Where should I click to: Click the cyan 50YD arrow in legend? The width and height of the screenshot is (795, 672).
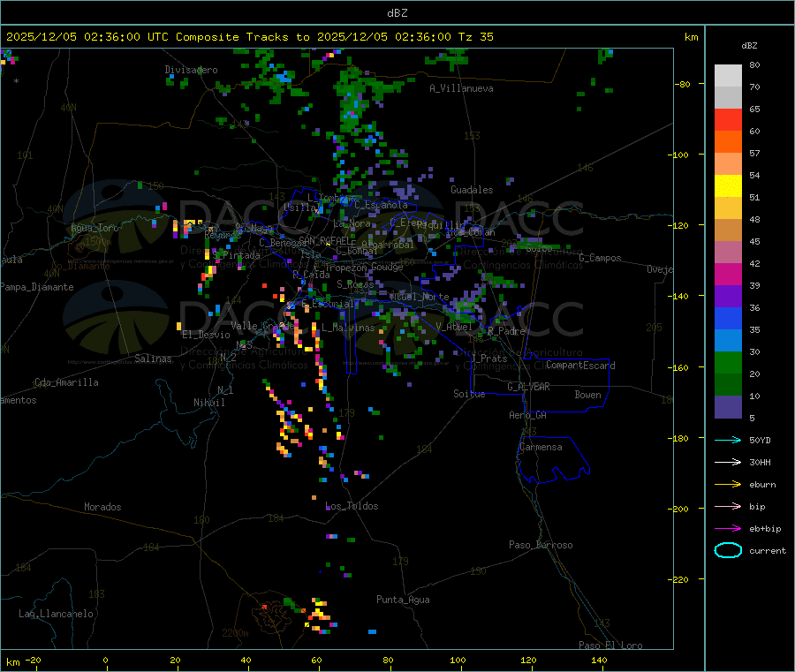coord(728,440)
